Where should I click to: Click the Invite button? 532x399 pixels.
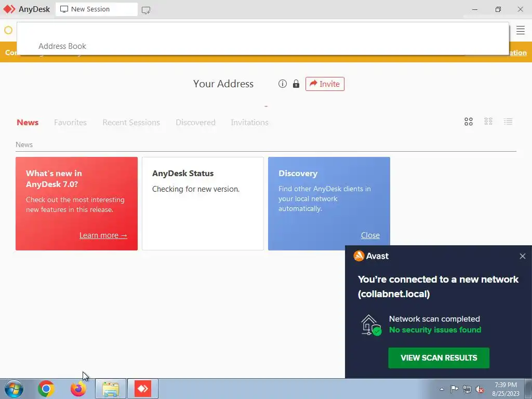pos(325,84)
